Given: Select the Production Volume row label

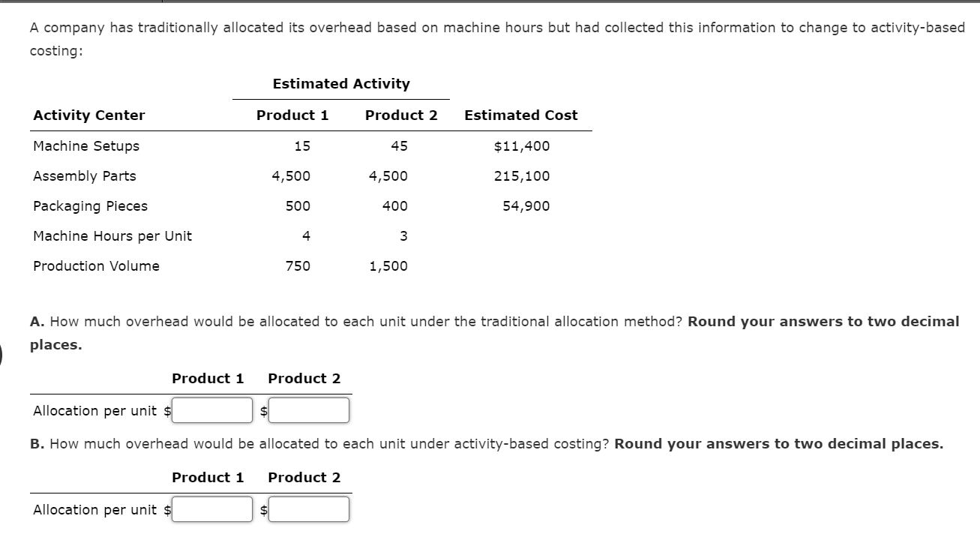Looking at the screenshot, I should click(96, 266).
